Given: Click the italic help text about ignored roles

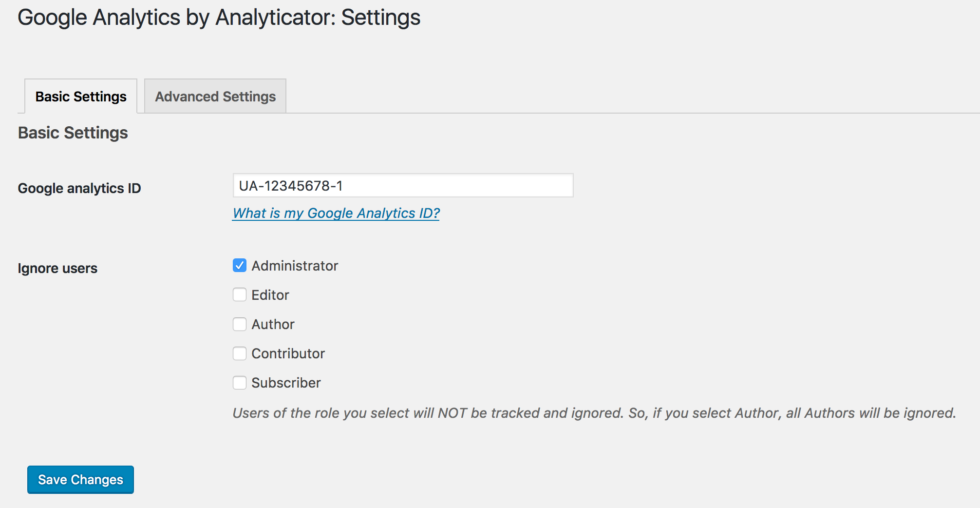Looking at the screenshot, I should tap(594, 413).
